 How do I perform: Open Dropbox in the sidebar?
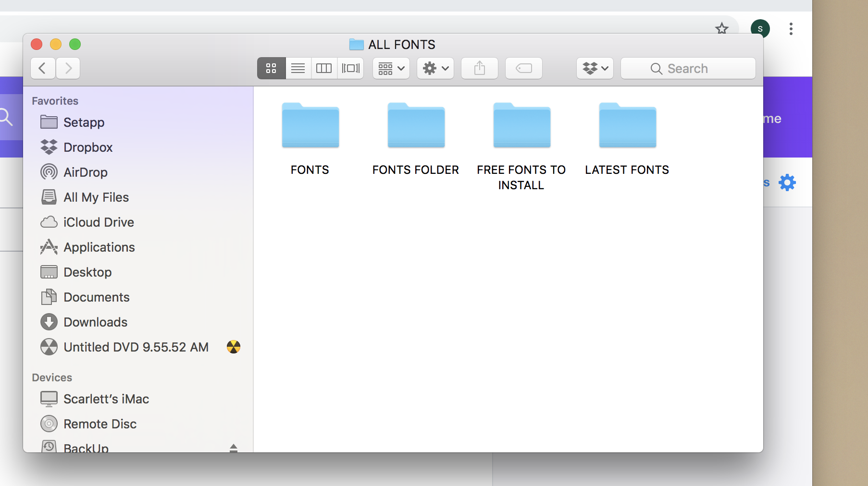pos(138,147)
